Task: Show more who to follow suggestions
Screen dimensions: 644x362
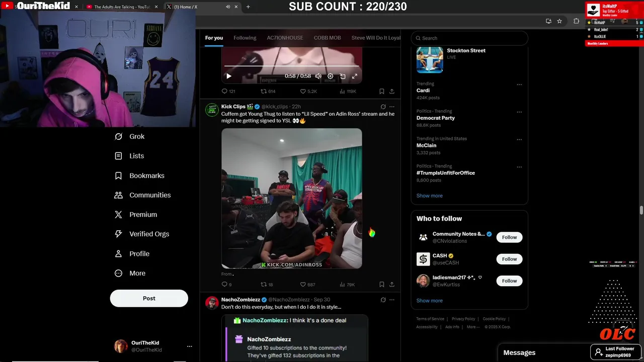Action: (430, 301)
